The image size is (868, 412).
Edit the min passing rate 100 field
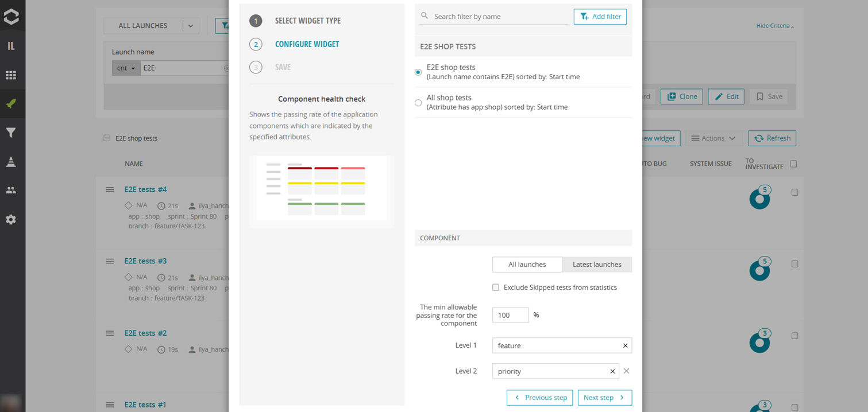pyautogui.click(x=510, y=315)
